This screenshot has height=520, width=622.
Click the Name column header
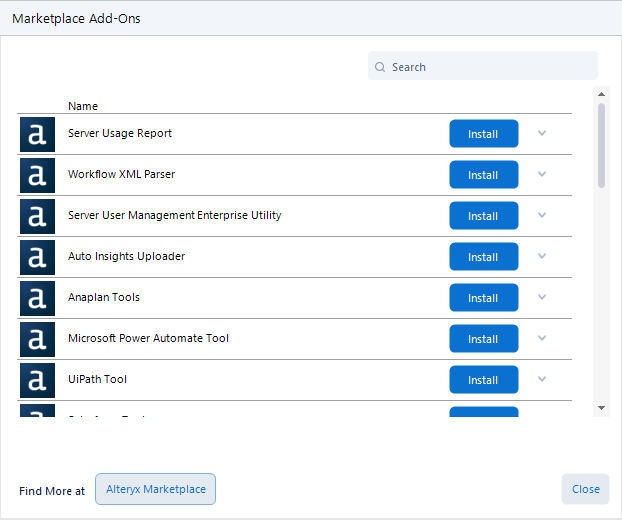(83, 106)
